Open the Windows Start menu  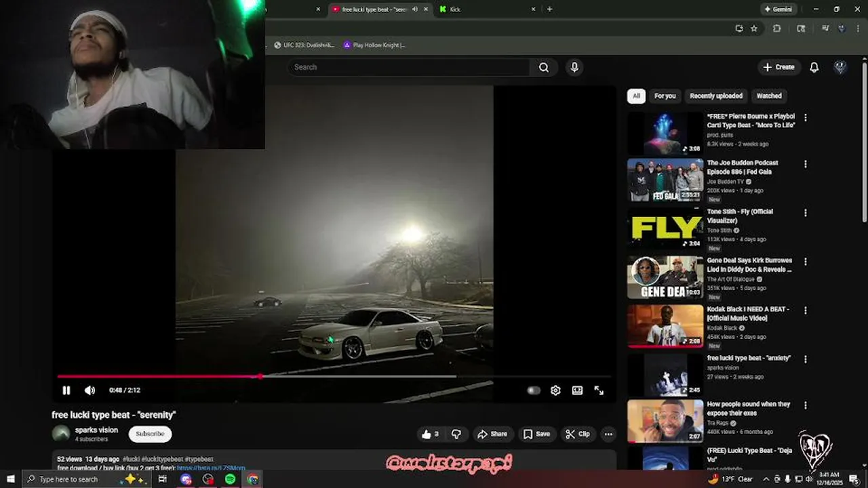click(x=10, y=479)
